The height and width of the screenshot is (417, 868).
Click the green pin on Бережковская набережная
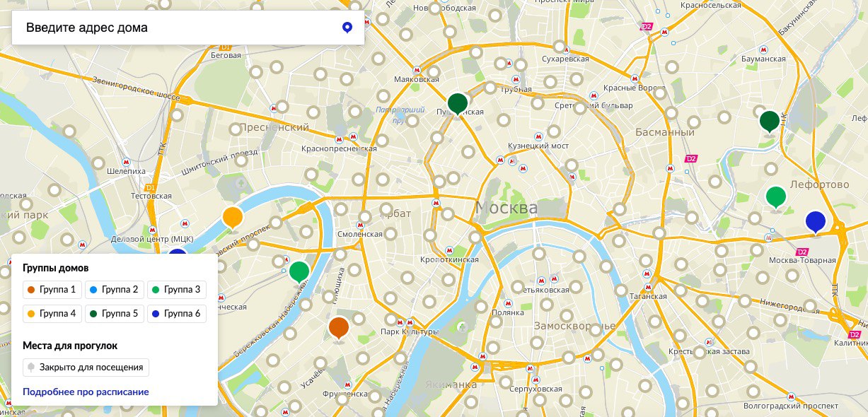click(x=299, y=271)
